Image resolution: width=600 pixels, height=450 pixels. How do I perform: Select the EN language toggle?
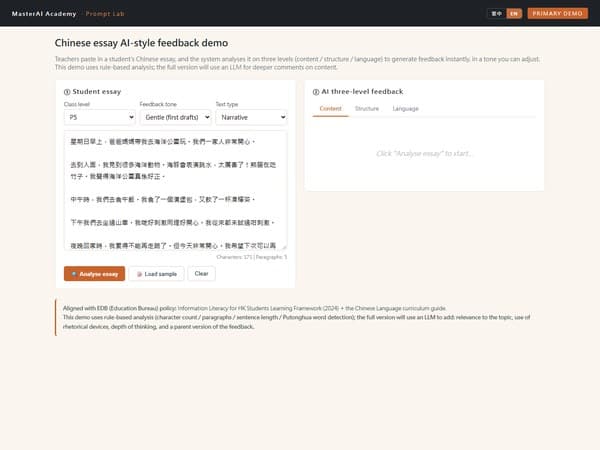tap(514, 13)
